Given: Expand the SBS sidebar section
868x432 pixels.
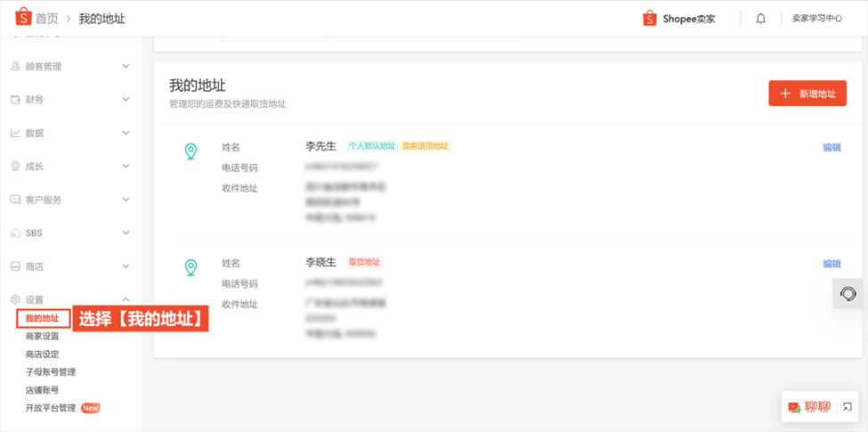Looking at the screenshot, I should point(126,233).
